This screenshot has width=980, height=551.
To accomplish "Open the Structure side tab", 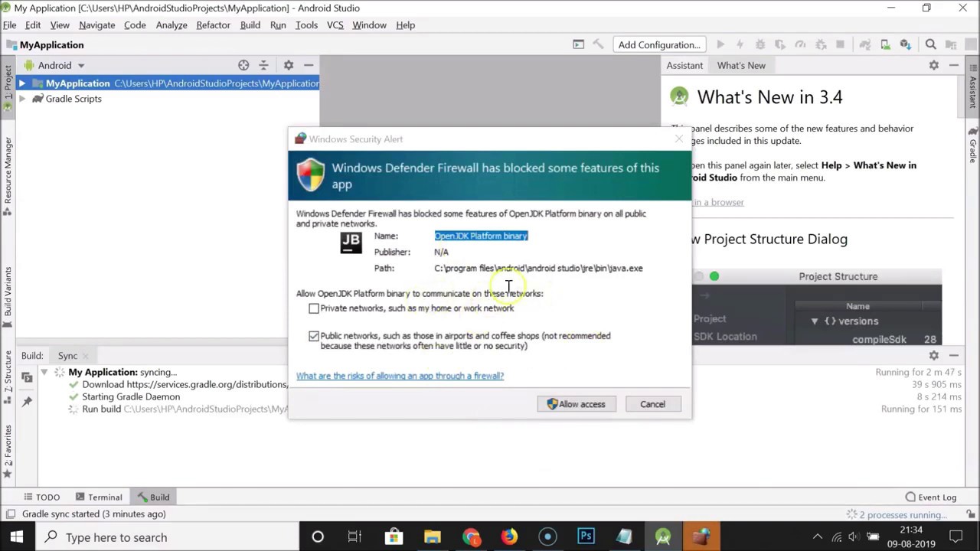I will (x=8, y=376).
